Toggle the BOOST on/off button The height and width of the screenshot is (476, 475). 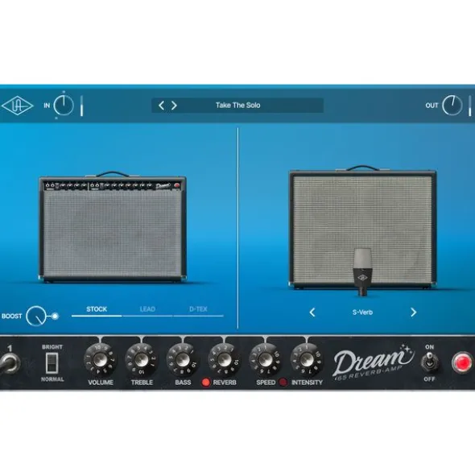(x=55, y=316)
